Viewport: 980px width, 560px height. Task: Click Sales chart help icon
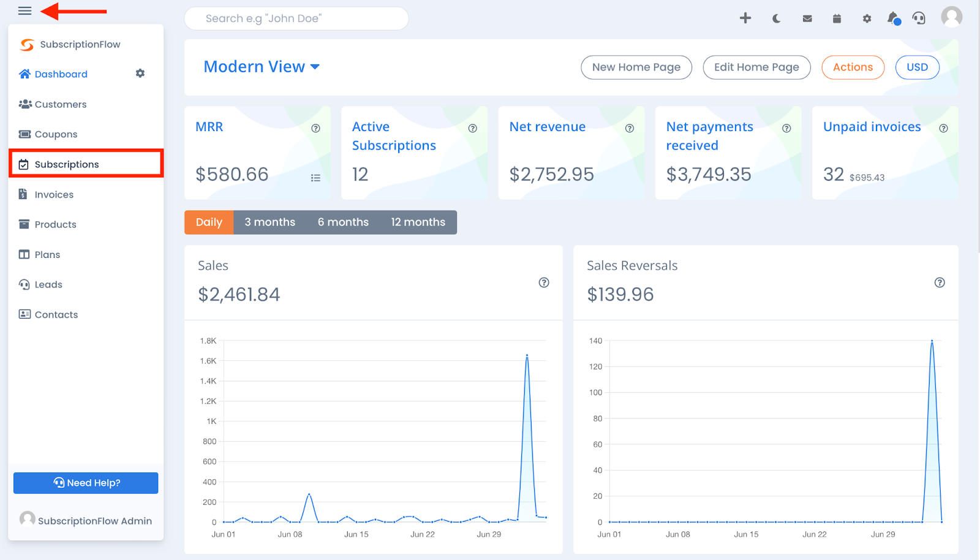544,282
